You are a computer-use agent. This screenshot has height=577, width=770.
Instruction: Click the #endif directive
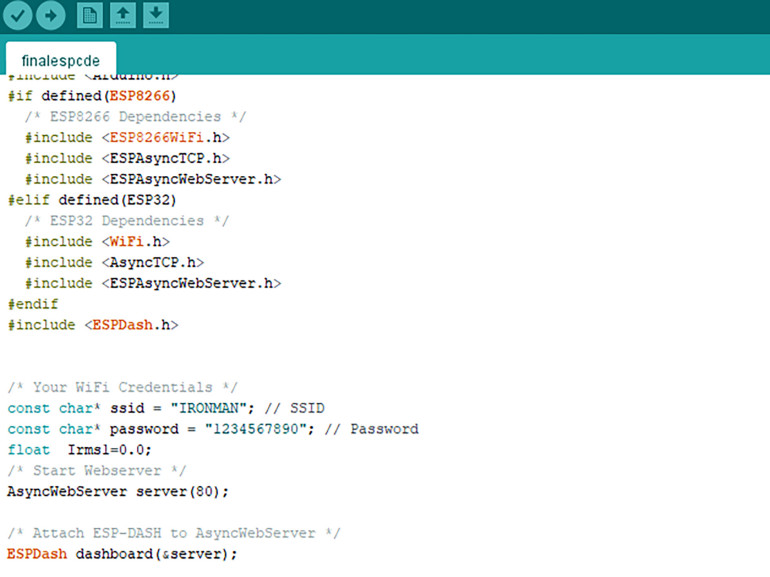click(33, 304)
